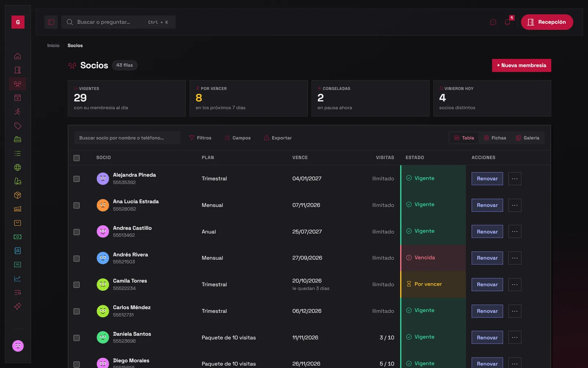Open the contact book icon in the sidebar
This screenshot has width=588, height=368.
(17, 251)
